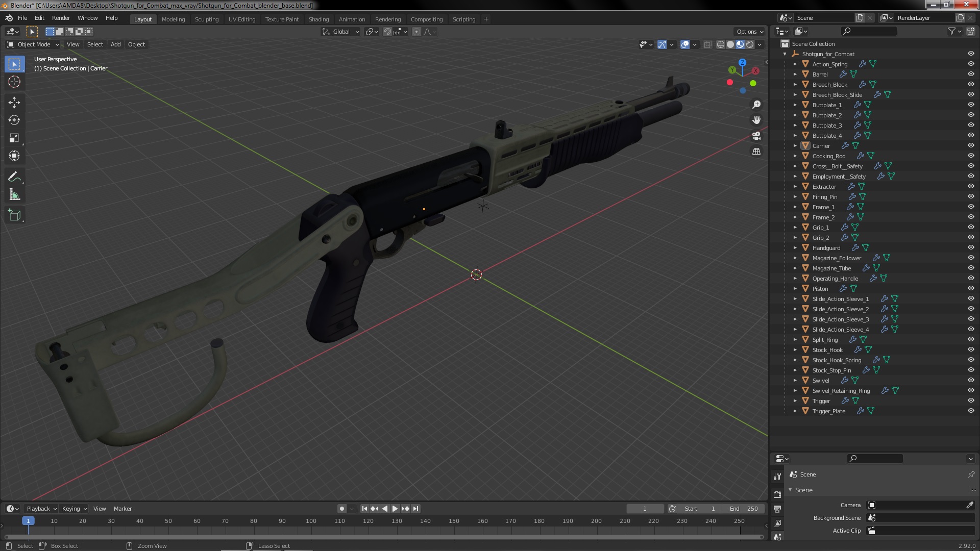This screenshot has height=551, width=980.
Task: Open the Global transform orientation dropdown
Action: point(341,32)
